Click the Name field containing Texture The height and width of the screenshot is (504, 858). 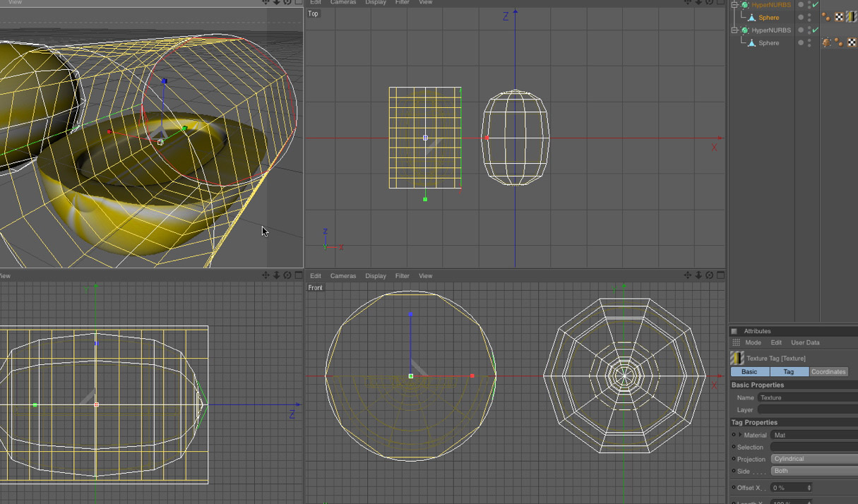click(x=807, y=397)
